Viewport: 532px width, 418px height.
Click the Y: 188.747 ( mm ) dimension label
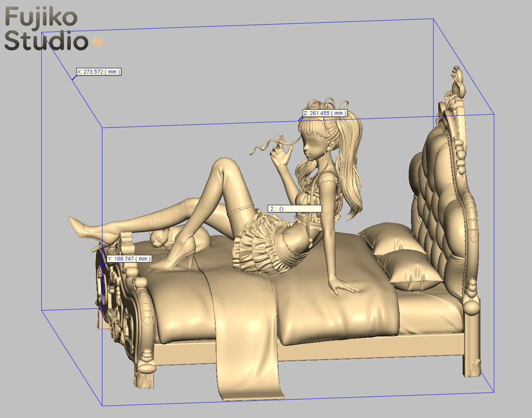(129, 259)
